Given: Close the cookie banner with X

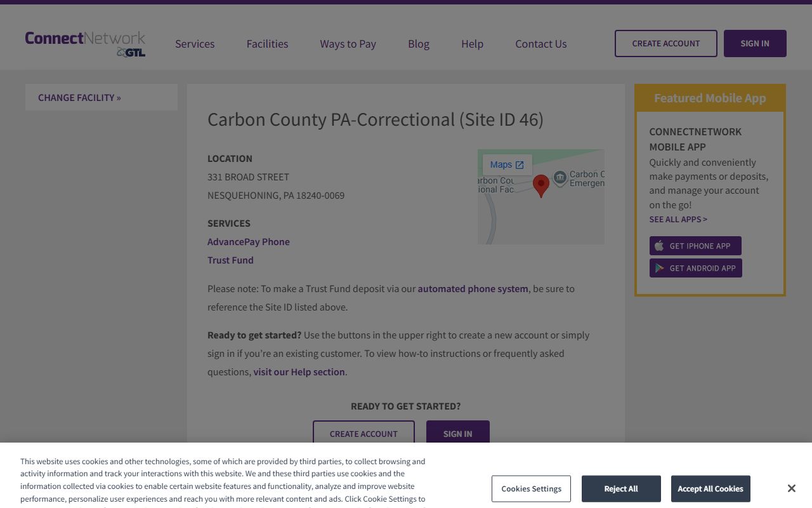Looking at the screenshot, I should pos(791,488).
